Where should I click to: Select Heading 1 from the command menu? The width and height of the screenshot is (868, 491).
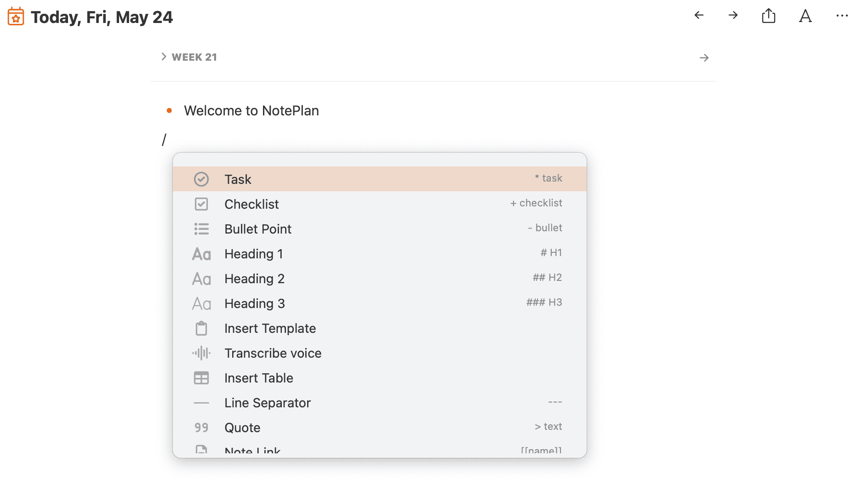[x=253, y=253]
